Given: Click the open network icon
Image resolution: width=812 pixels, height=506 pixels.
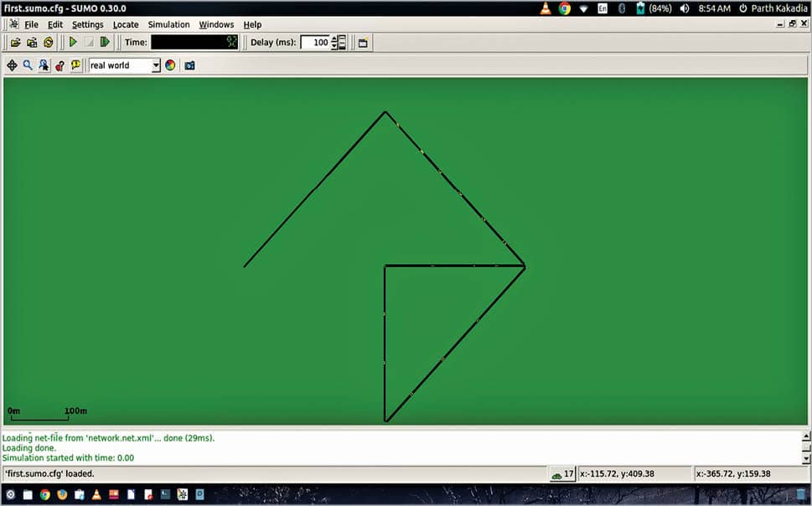Looking at the screenshot, I should point(32,43).
